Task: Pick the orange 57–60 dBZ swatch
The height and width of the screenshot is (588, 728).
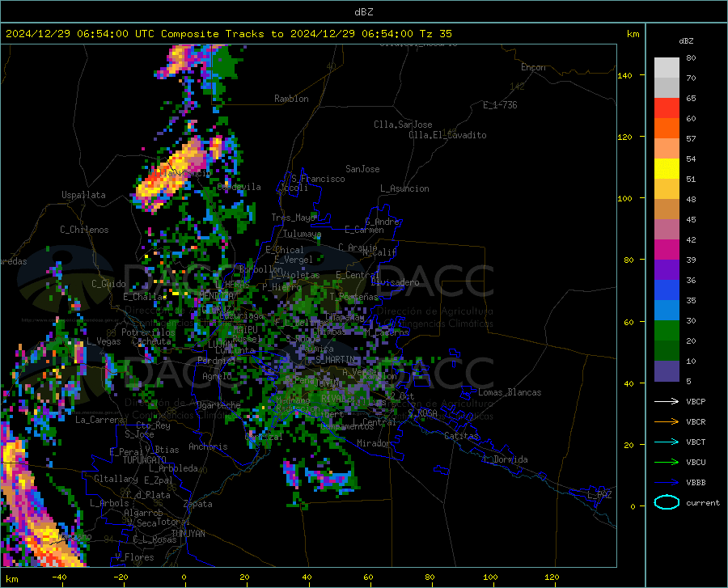Action: click(x=667, y=129)
